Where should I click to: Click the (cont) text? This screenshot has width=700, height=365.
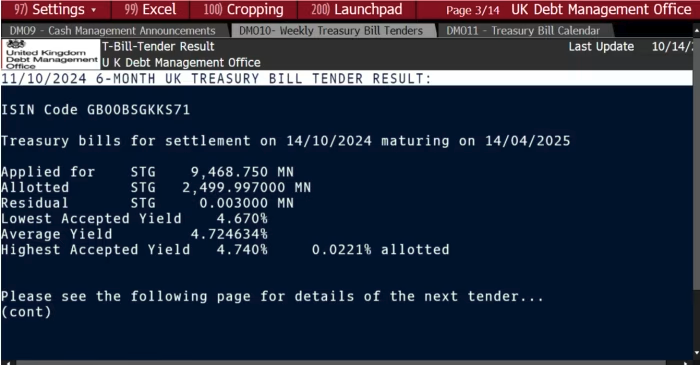[x=26, y=312]
